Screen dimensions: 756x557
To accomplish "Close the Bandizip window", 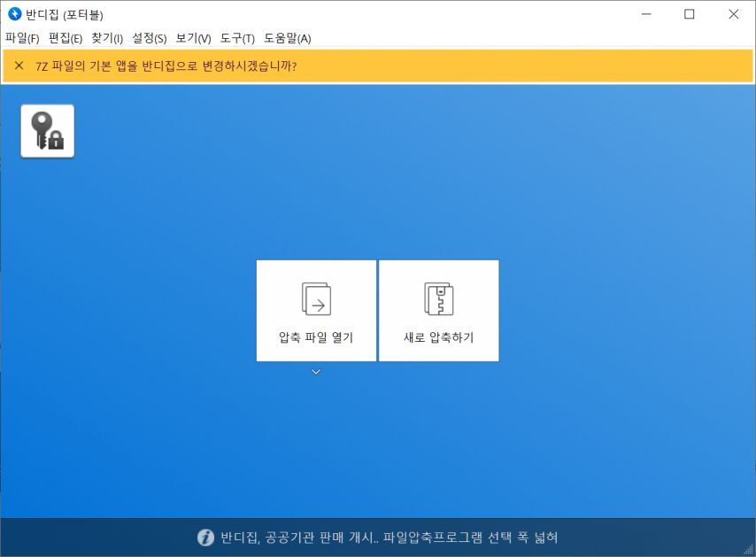I will coord(733,14).
